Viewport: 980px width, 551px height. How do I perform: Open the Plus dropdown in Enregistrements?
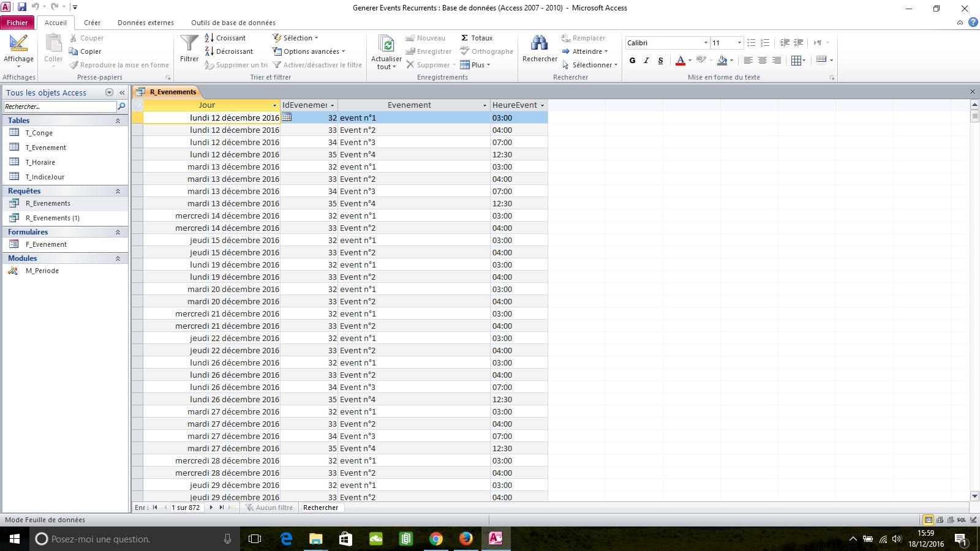475,65
